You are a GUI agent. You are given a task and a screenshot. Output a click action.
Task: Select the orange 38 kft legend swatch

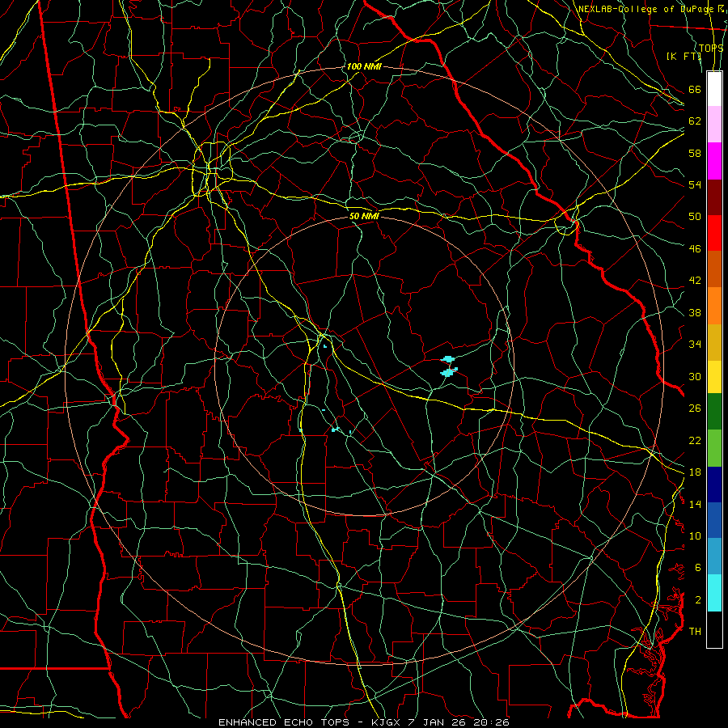(x=714, y=306)
